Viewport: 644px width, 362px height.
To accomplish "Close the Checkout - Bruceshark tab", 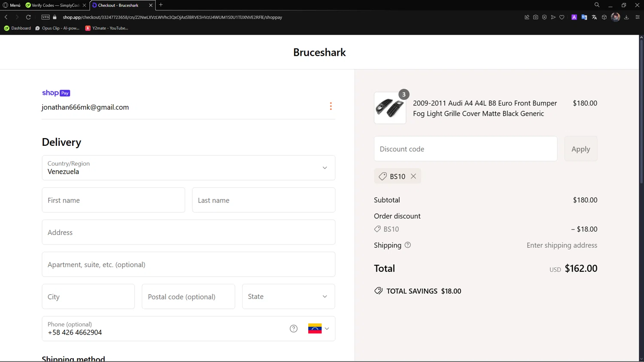I will (x=151, y=5).
